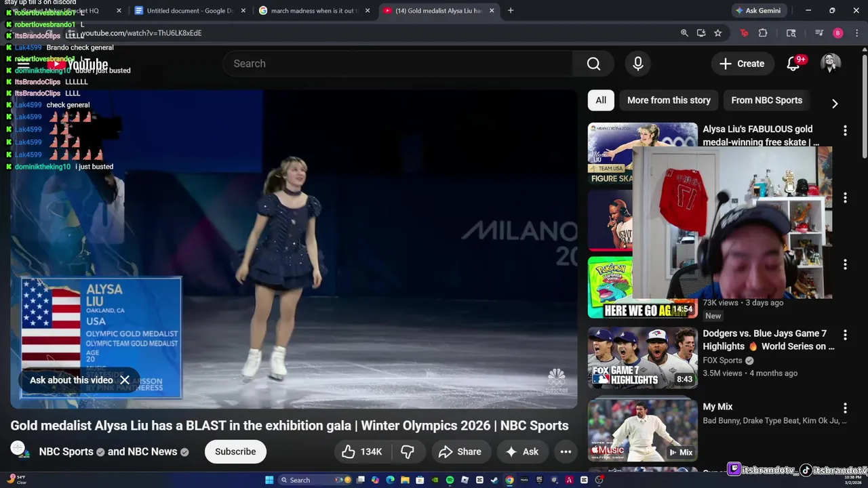Open the YouTube account avatar menu
This screenshot has width=868, height=488.
point(831,64)
